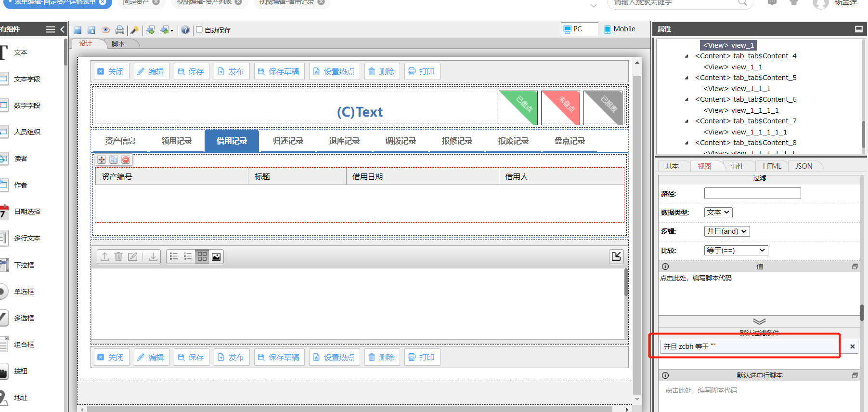Viewport: 868px width, 412px height.
Task: Click the 值 script area to write code
Action: [x=759, y=293]
